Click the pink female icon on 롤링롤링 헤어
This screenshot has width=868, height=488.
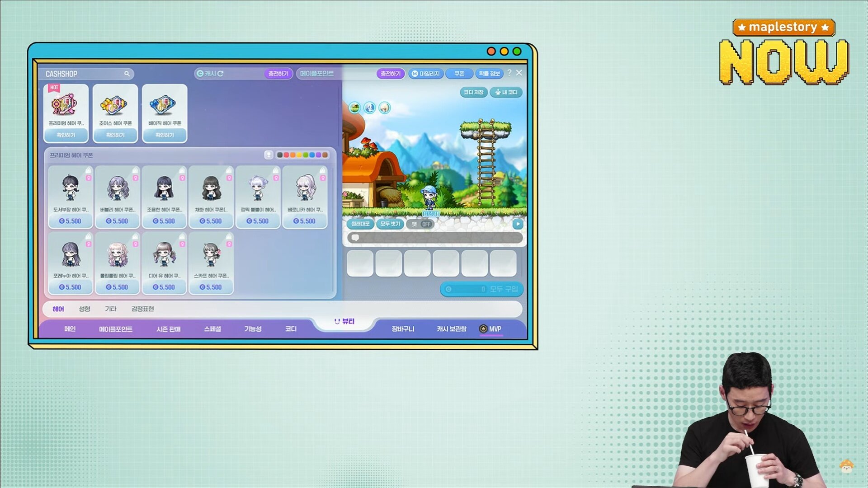[x=135, y=244]
